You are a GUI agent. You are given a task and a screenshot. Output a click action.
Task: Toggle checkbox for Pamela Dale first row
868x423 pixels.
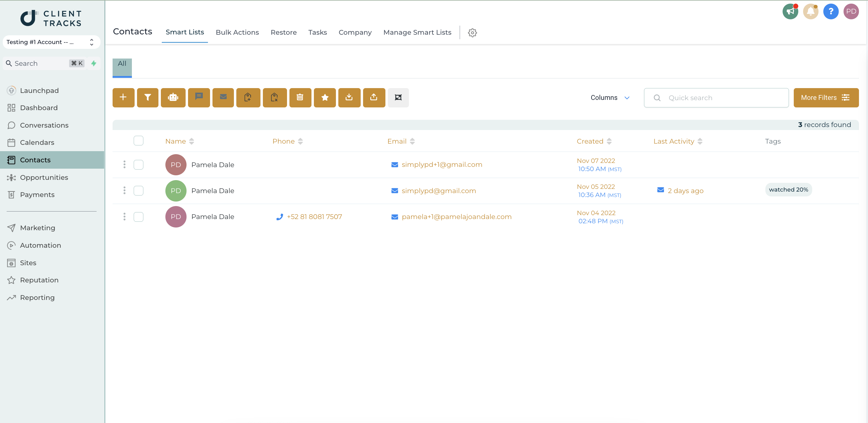point(139,164)
